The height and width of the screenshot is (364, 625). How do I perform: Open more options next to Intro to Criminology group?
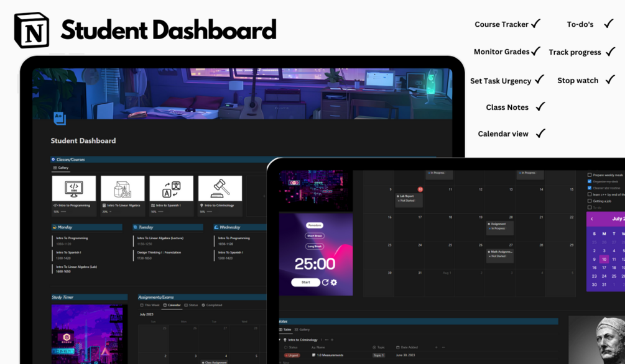coord(326,340)
